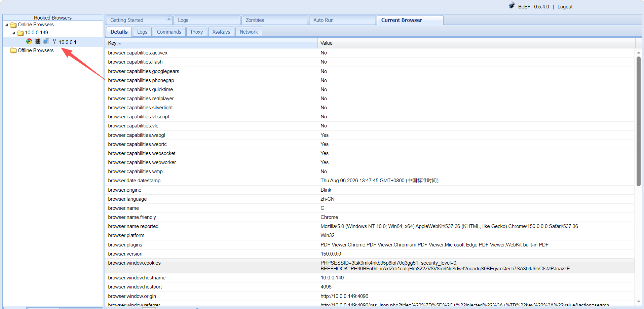Image resolution: width=644 pixels, height=309 pixels.
Task: Open the Commands sub-tab
Action: tap(169, 32)
